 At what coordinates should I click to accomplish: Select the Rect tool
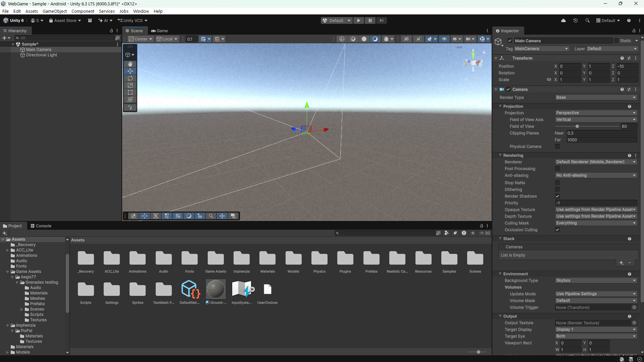[x=130, y=92]
